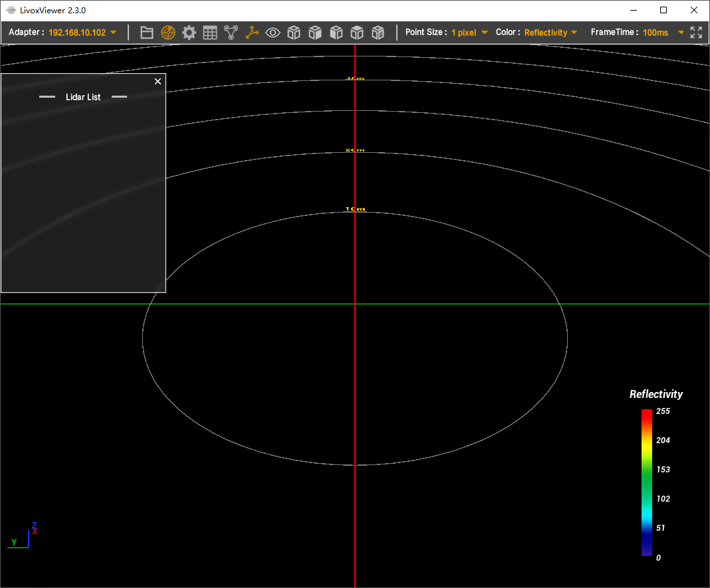This screenshot has height=588, width=710.
Task: Click the 204 value on reflectivity legend
Action: point(663,440)
